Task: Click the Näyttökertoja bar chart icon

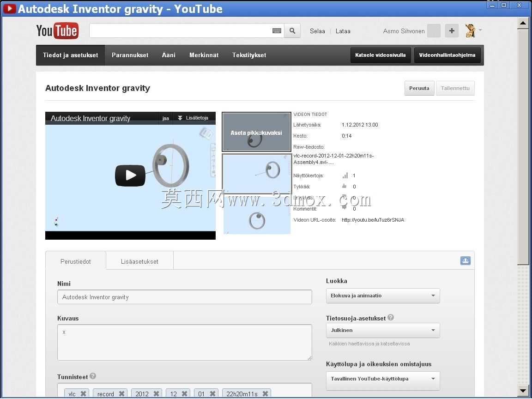Action: coord(345,175)
